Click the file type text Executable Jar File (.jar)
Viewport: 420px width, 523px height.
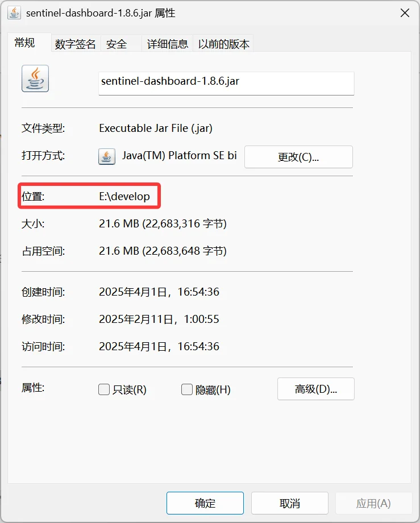point(156,128)
